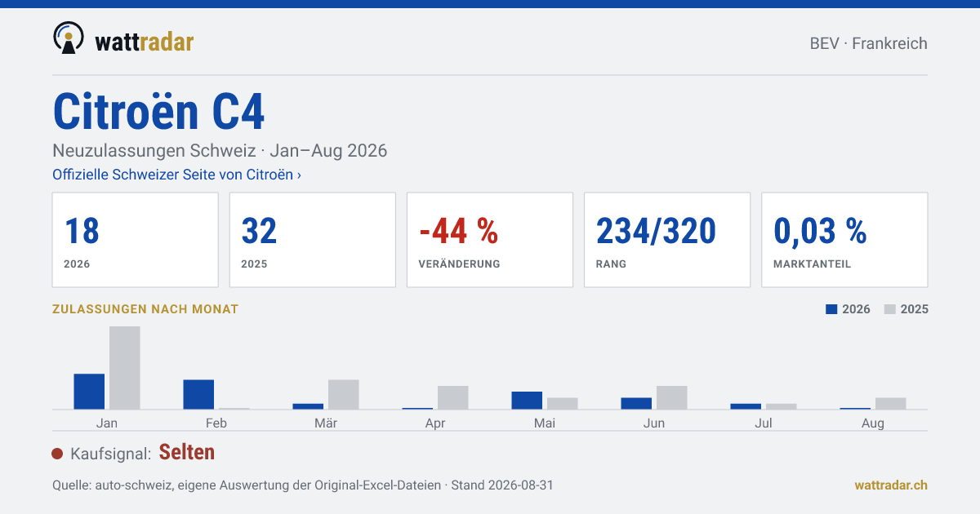
Task: Click the -44 % Veränderung card
Action: [x=489, y=240]
